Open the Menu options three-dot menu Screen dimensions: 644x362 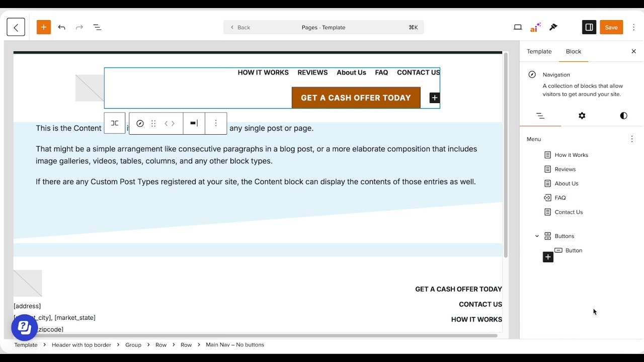(x=632, y=139)
